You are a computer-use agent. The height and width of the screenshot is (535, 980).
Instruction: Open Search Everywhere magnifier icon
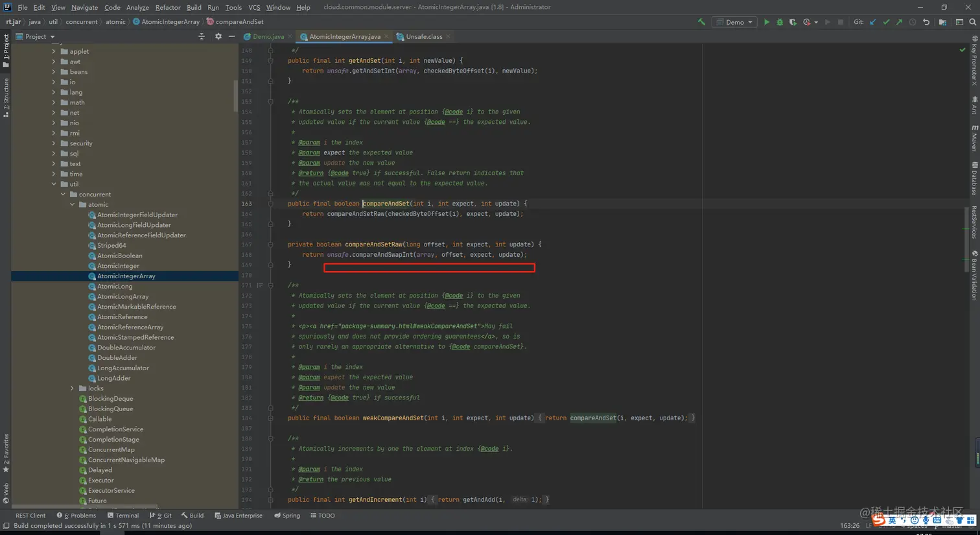(x=973, y=22)
